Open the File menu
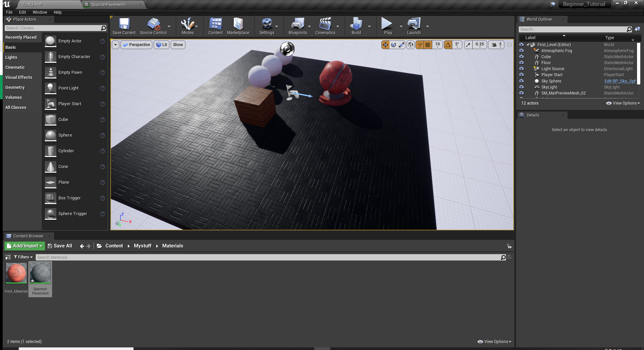The image size is (644, 350). coord(9,12)
